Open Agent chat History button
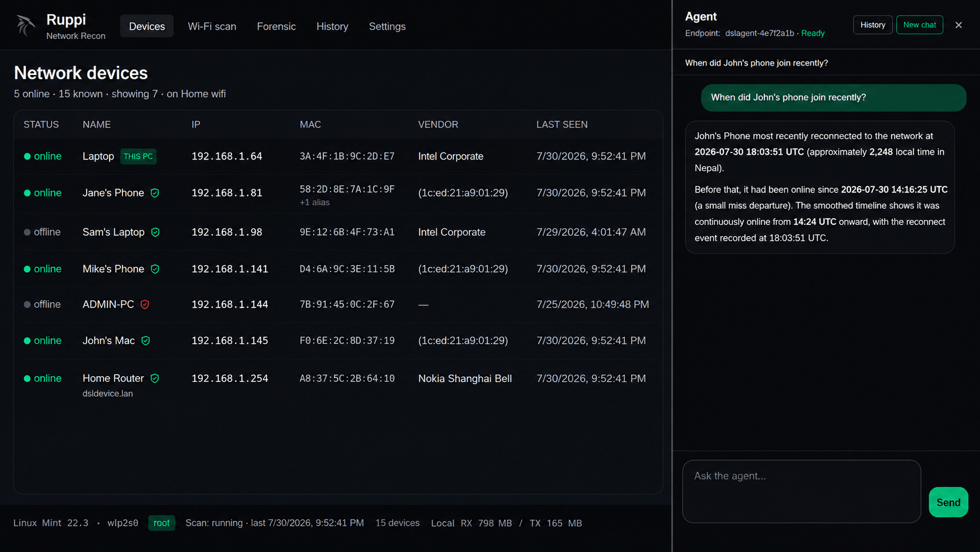 873,25
